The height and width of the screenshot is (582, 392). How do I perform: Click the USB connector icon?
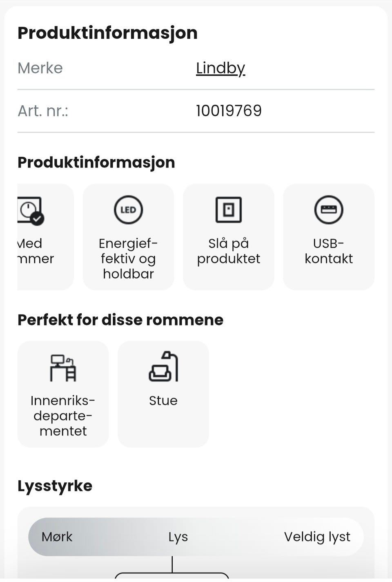click(329, 210)
